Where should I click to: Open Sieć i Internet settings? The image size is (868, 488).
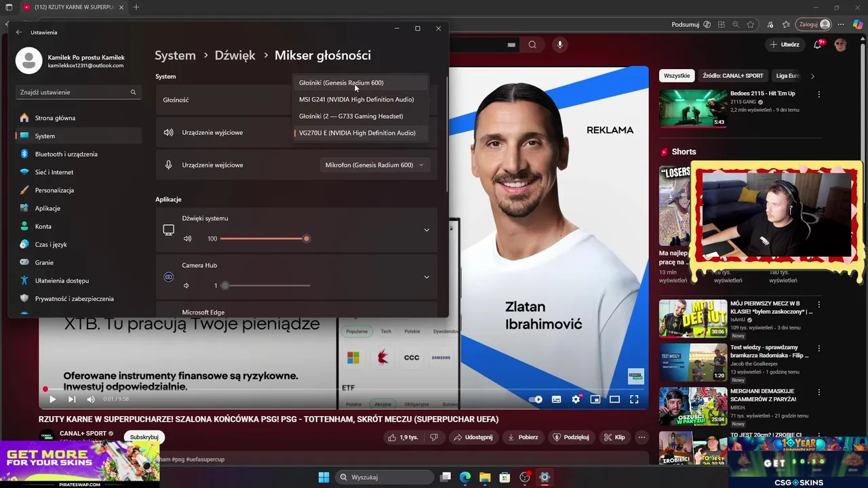pyautogui.click(x=78, y=172)
